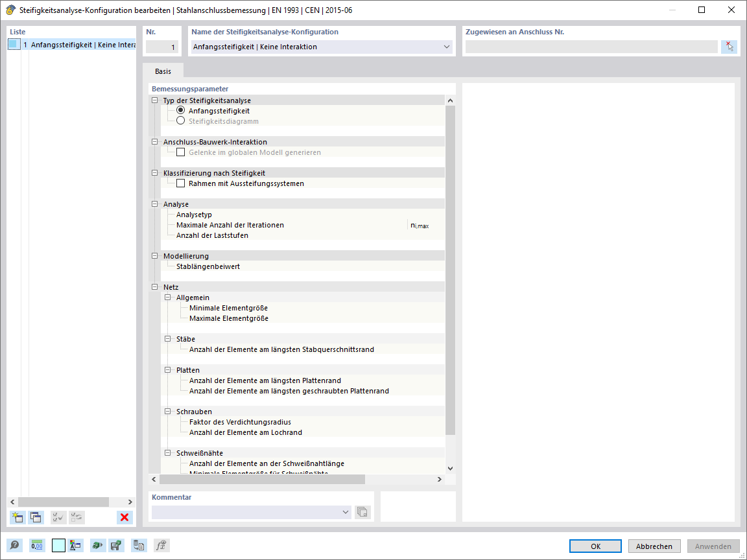This screenshot has height=560, width=747.
Task: Delete the selected configuration with the red X
Action: (124, 517)
